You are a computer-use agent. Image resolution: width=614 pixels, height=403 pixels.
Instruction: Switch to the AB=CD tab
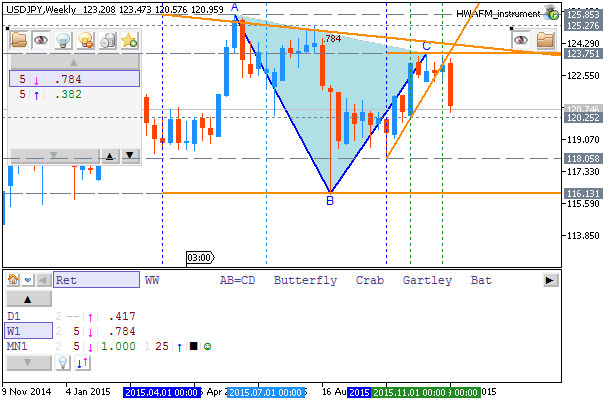(237, 280)
